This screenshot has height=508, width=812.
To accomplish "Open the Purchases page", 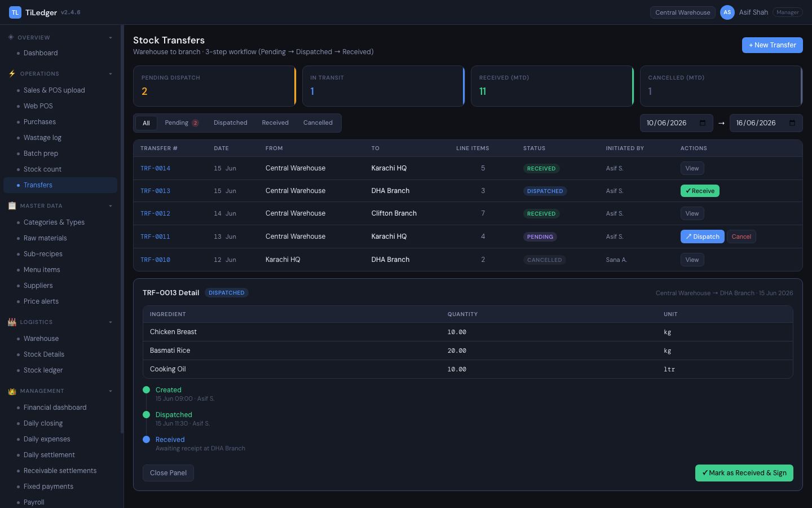I will 60,122.
